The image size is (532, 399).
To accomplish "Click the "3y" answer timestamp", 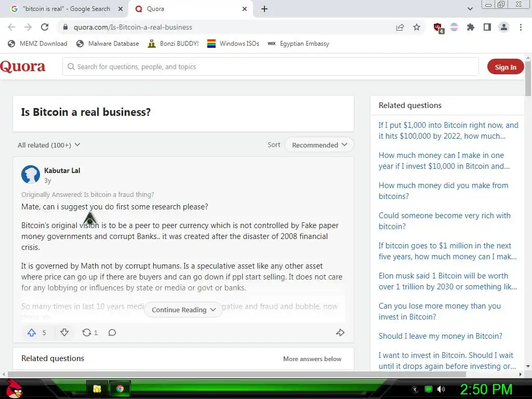I will [x=47, y=180].
